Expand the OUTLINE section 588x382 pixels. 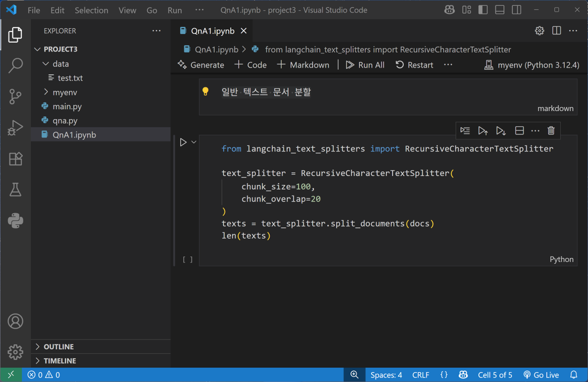pos(101,347)
